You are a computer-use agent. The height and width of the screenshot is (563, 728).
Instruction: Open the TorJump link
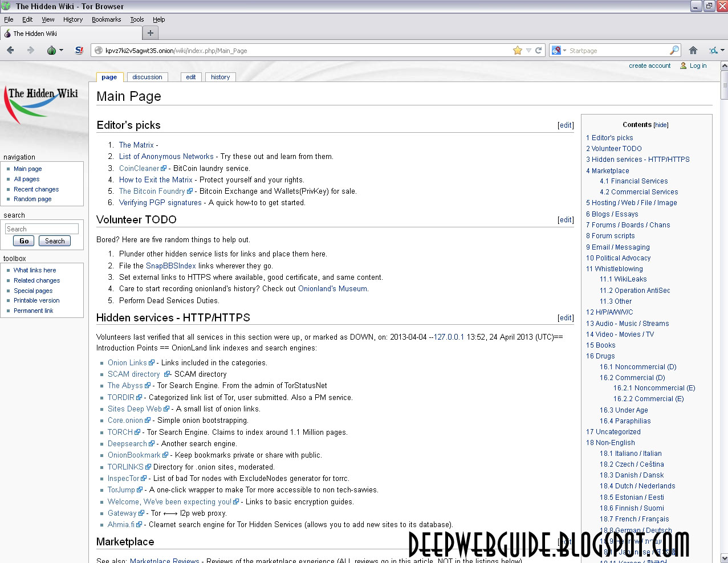(x=121, y=490)
